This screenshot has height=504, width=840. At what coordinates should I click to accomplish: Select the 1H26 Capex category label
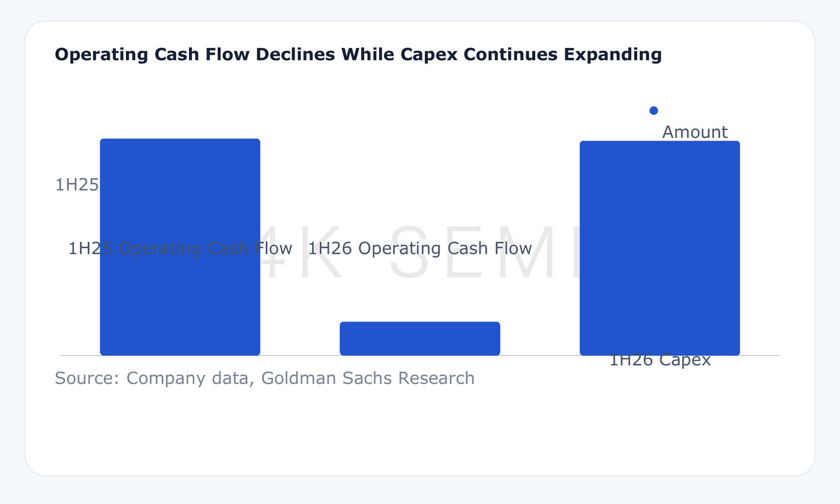(660, 360)
